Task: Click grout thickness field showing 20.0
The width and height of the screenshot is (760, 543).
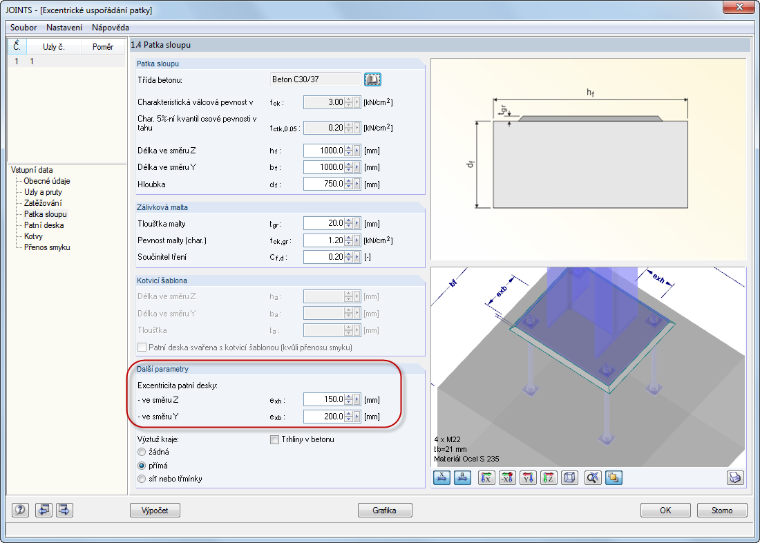Action: (x=324, y=224)
